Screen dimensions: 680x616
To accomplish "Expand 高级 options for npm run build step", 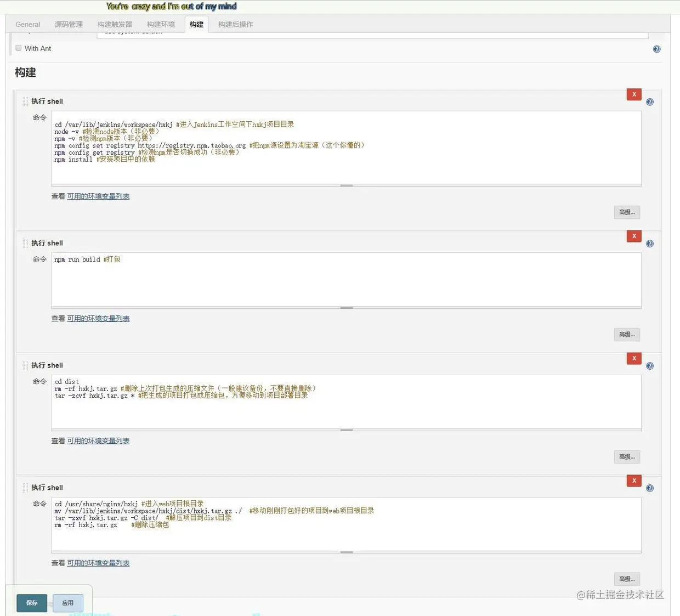I will coord(627,335).
